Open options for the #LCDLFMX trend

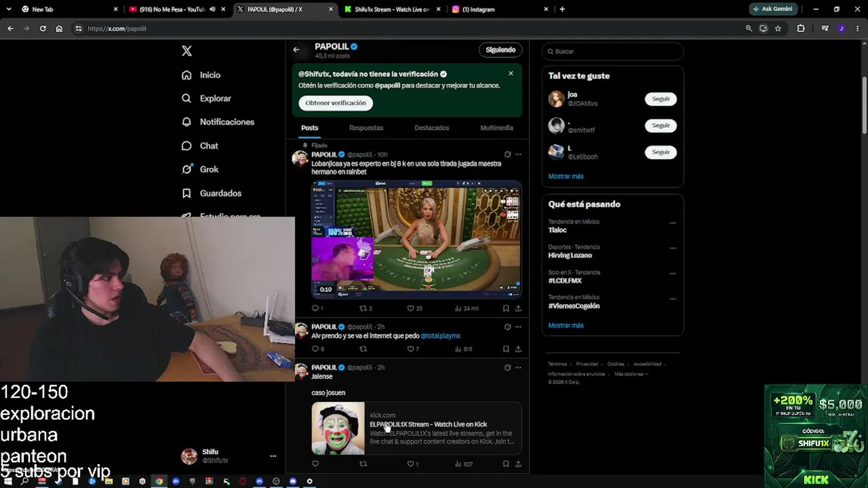[673, 273]
